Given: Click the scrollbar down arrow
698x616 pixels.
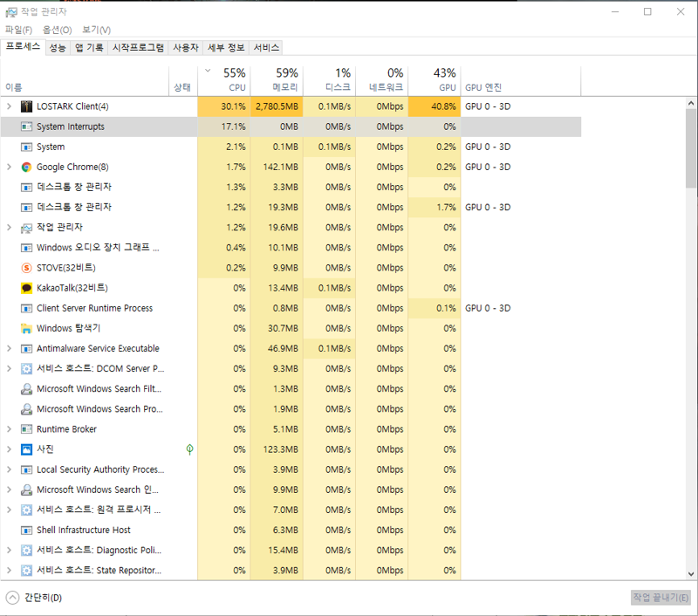Looking at the screenshot, I should click(x=691, y=574).
